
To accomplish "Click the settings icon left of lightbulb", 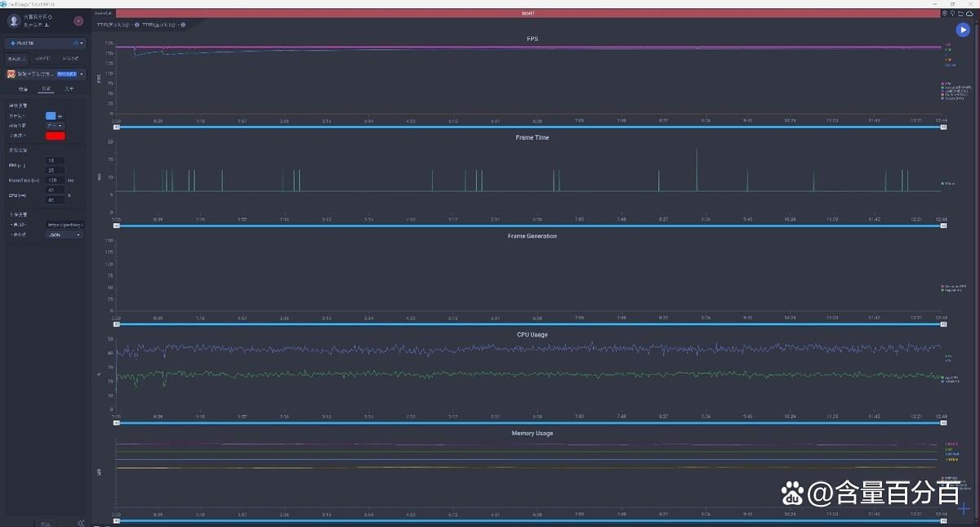I will tap(946, 13).
